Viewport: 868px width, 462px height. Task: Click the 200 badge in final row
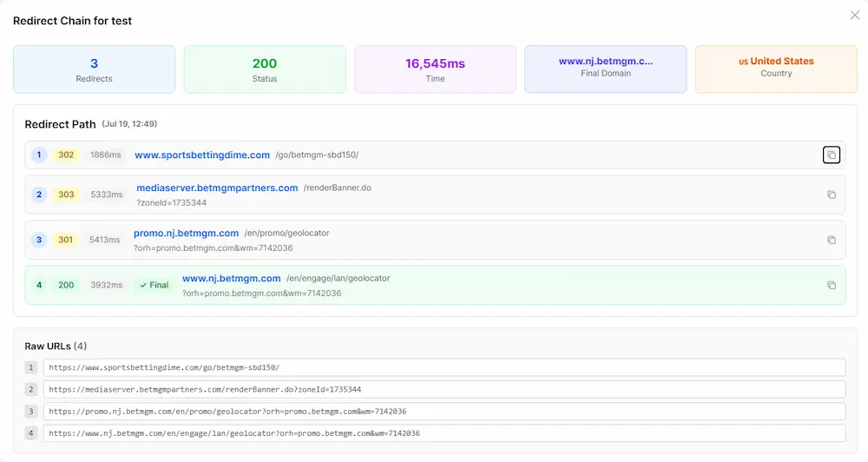coord(66,286)
